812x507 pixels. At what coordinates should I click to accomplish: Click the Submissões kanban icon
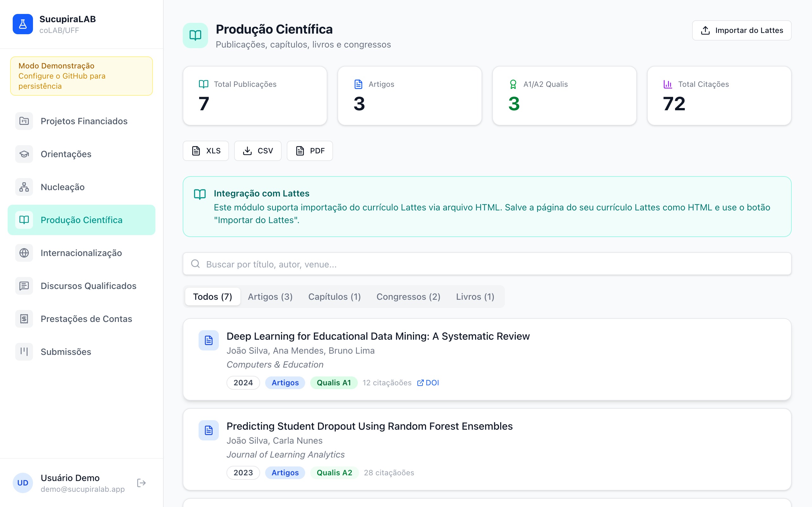[x=24, y=352]
